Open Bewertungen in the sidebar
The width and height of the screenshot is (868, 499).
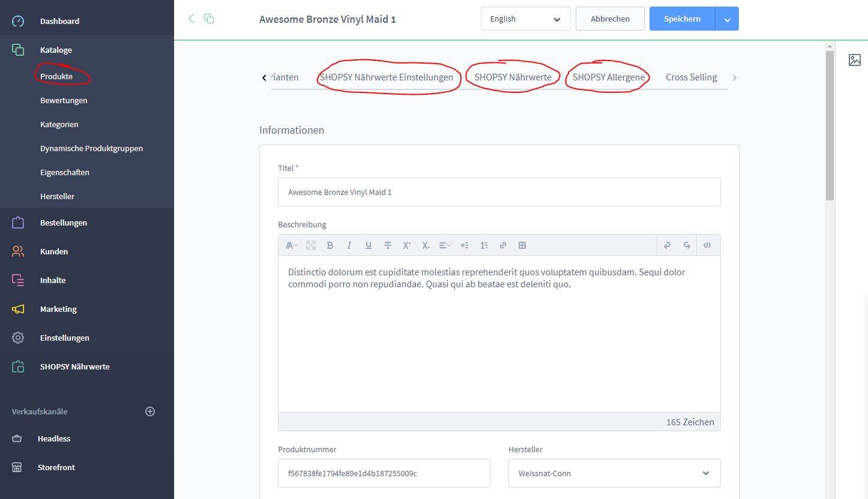click(x=64, y=100)
